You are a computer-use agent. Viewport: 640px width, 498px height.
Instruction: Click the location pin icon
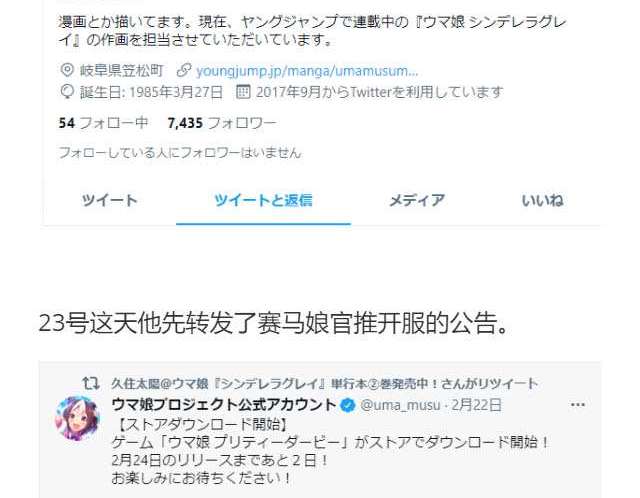67,70
